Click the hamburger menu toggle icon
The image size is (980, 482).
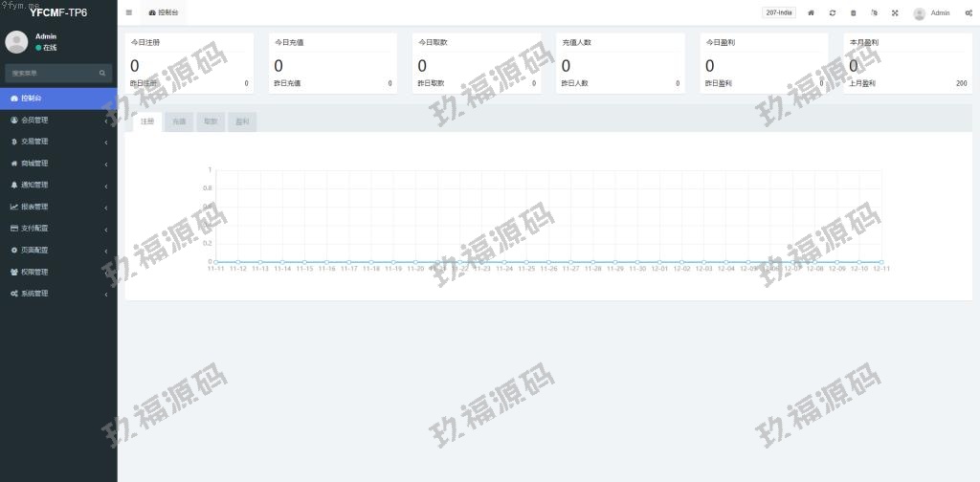[x=129, y=12]
